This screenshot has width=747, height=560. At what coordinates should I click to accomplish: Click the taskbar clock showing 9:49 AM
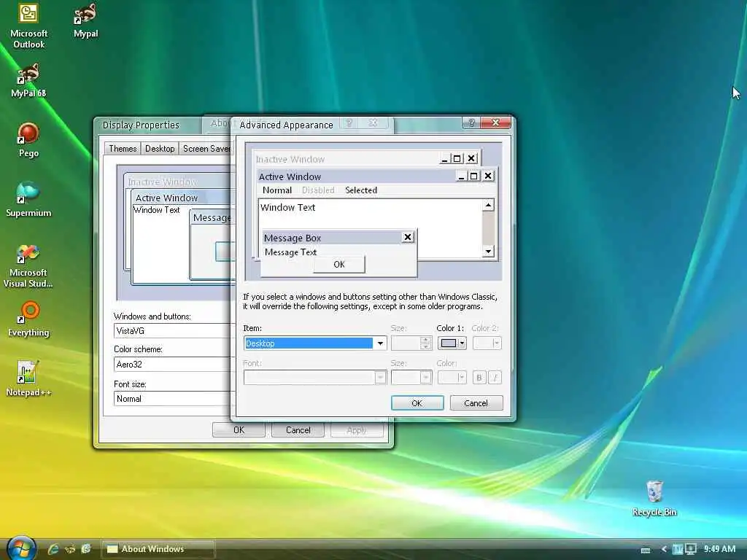tap(720, 549)
